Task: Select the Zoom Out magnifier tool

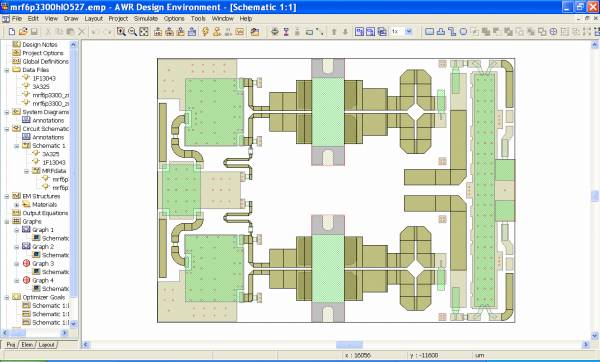Action: tap(132, 32)
